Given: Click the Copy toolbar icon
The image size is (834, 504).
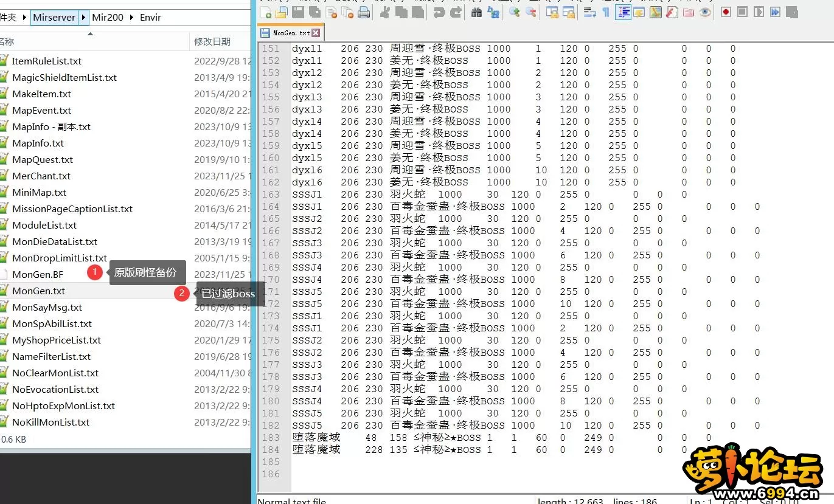Looking at the screenshot, I should pyautogui.click(x=401, y=12).
